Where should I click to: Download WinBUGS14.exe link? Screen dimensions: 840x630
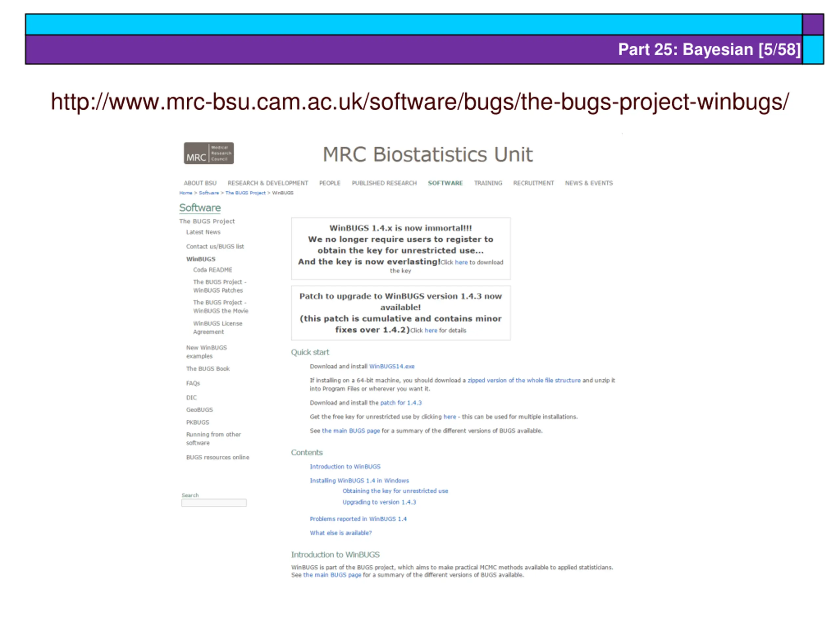click(391, 366)
